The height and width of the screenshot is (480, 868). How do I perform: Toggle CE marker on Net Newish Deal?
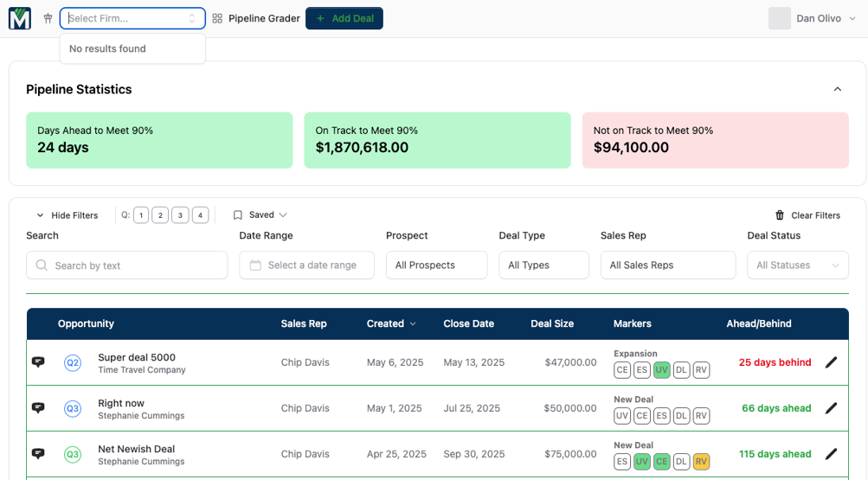coord(661,462)
